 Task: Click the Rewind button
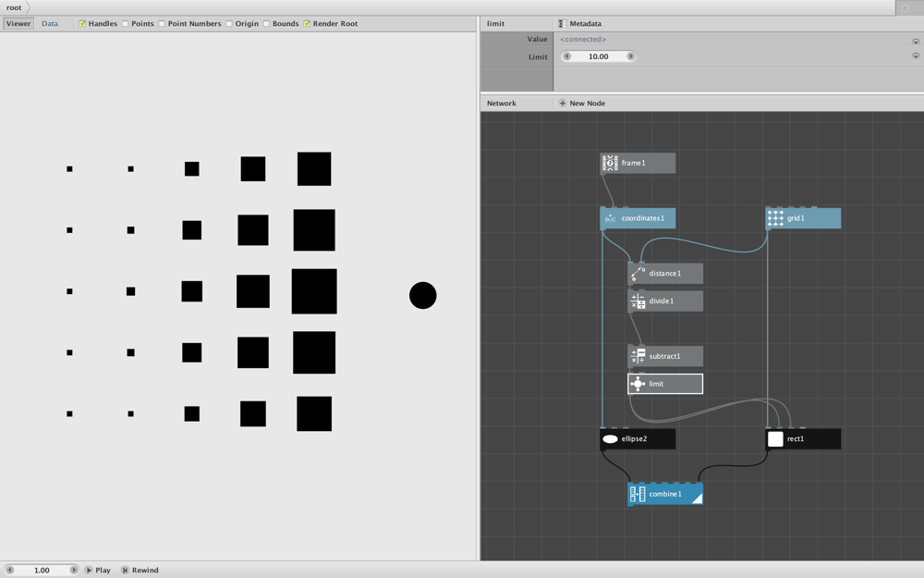point(140,571)
